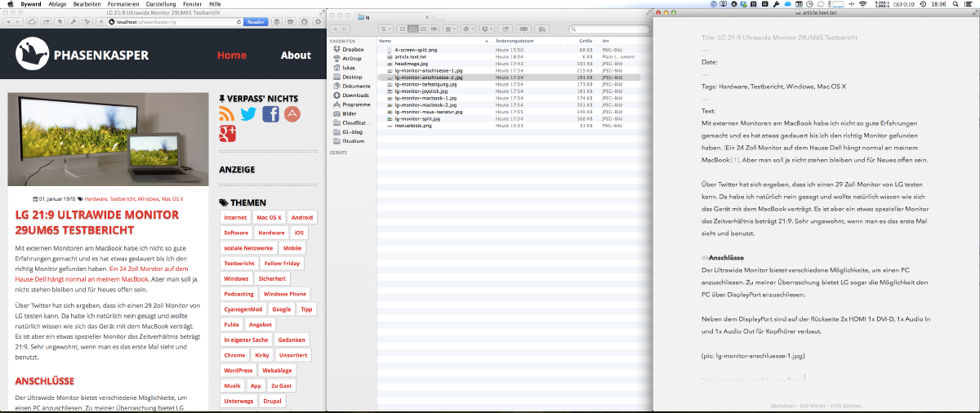Add a new Finder tab
This screenshot has height=413, width=980.
pyautogui.click(x=439, y=17)
